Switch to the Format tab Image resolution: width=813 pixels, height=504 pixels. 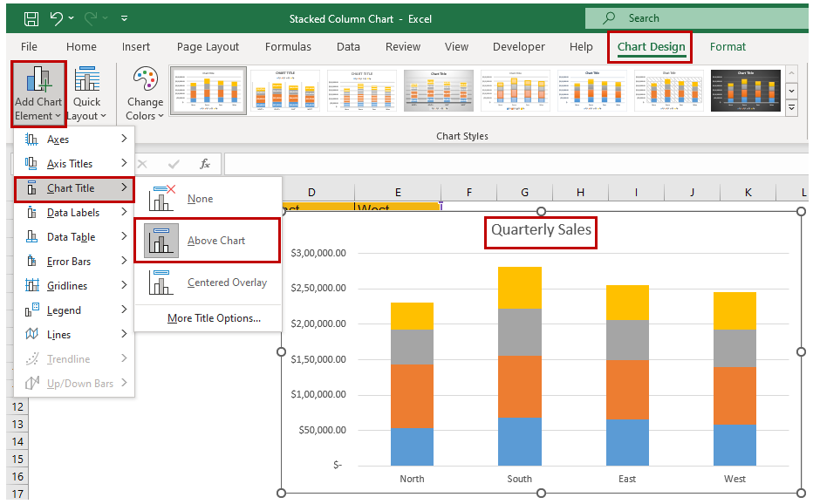[x=728, y=47]
